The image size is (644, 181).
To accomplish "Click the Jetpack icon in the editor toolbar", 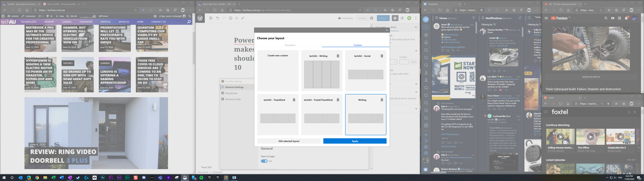I will pyautogui.click(x=409, y=18).
